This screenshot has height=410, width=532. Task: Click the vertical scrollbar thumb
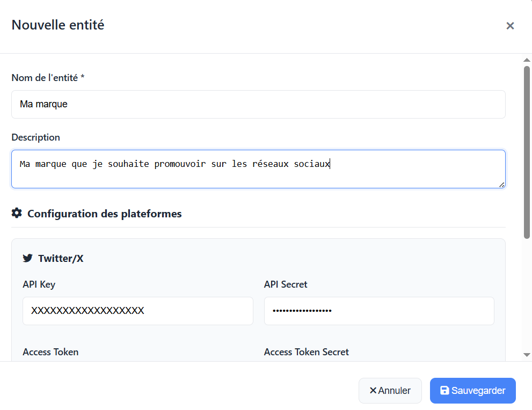point(527,152)
